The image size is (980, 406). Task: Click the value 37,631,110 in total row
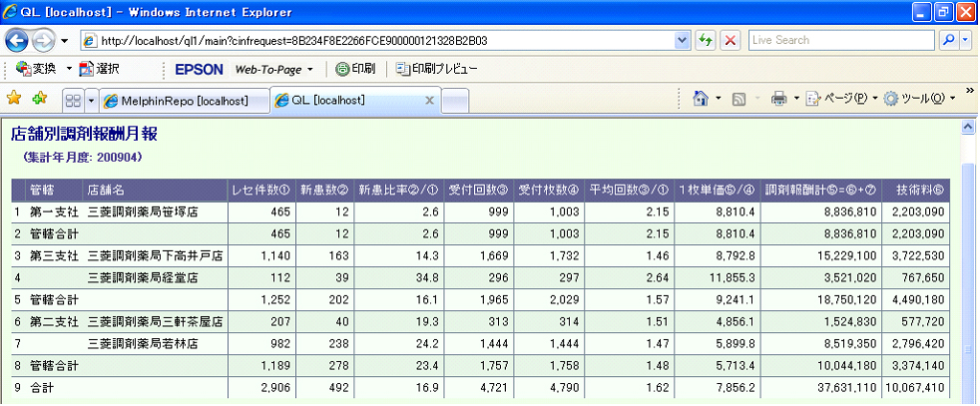pos(845,388)
